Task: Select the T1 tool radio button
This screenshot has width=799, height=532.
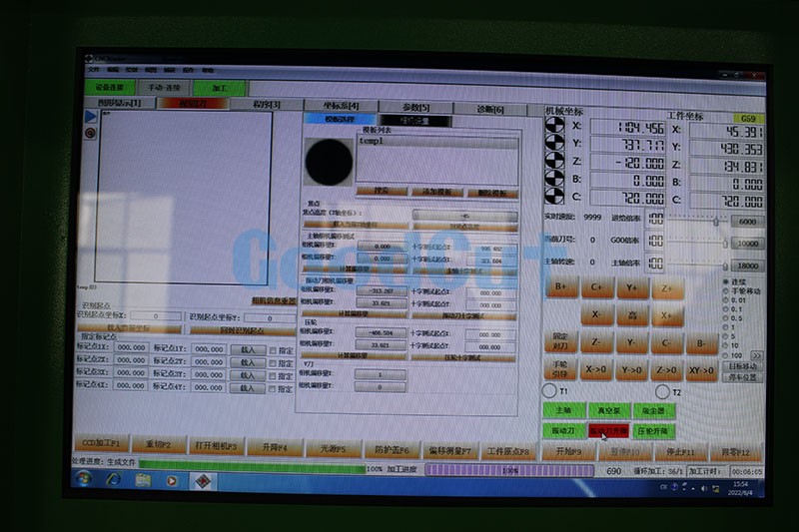Action: coord(549,390)
